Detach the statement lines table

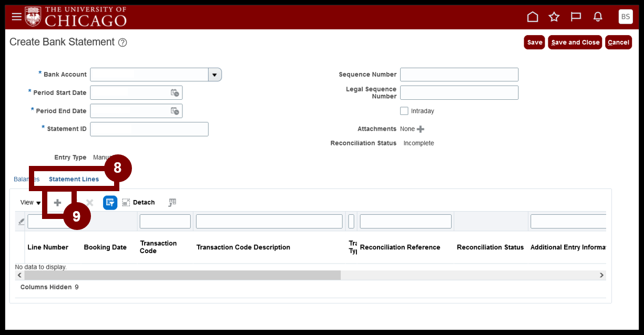tap(138, 203)
